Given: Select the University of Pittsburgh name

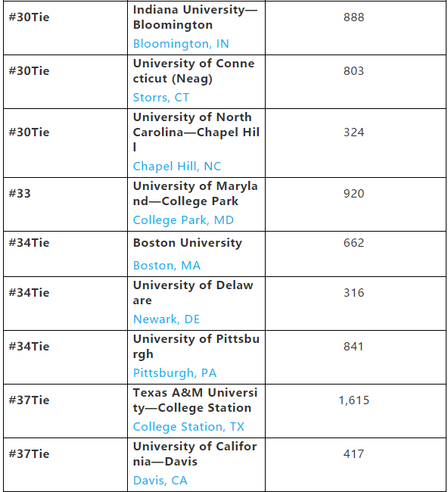Looking at the screenshot, I should (196, 347).
